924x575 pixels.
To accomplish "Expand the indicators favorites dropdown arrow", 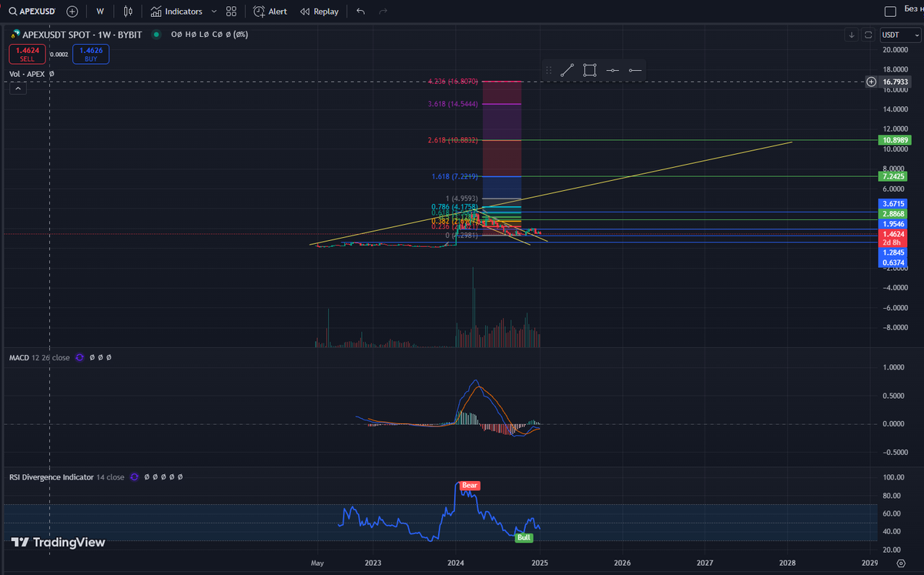I will click(x=214, y=12).
